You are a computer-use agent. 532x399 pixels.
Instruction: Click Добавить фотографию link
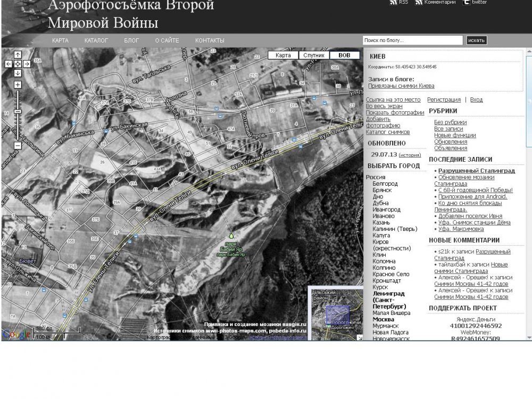pos(383,122)
